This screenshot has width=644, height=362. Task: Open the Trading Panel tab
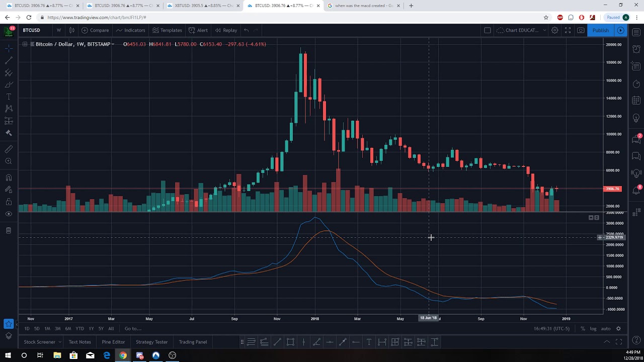tap(193, 342)
